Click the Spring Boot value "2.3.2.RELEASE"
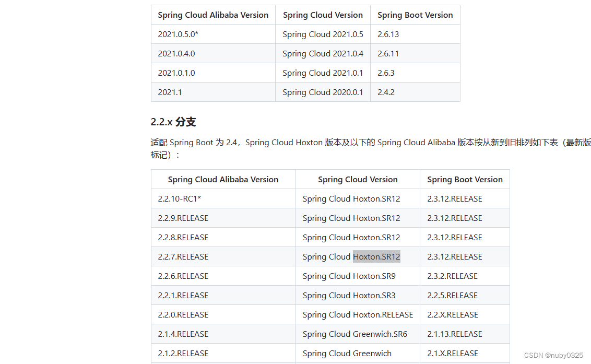This screenshot has height=364, width=591. pyautogui.click(x=452, y=276)
